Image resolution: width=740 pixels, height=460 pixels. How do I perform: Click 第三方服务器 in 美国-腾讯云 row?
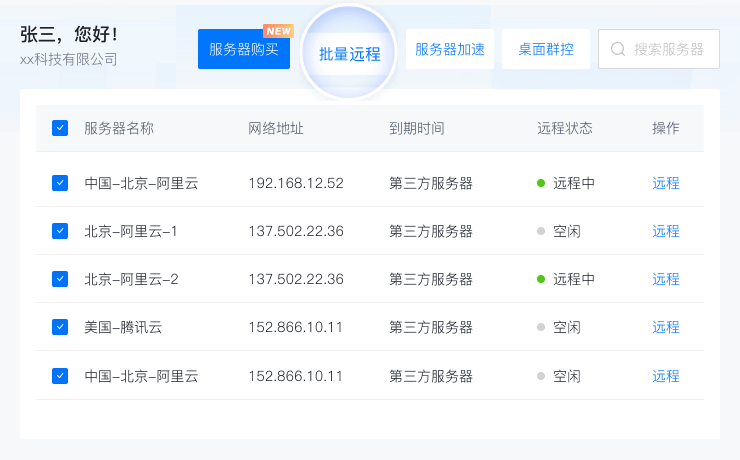click(430, 327)
